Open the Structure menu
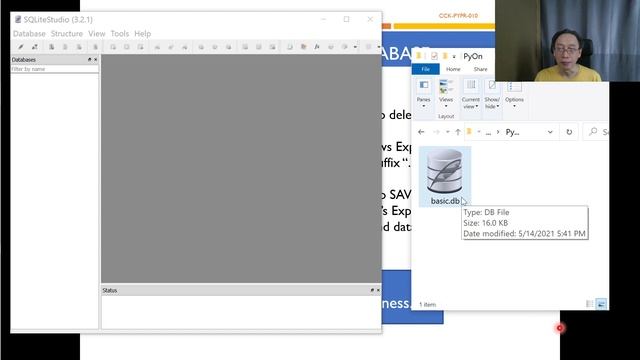The width and height of the screenshot is (640, 360). (x=67, y=33)
